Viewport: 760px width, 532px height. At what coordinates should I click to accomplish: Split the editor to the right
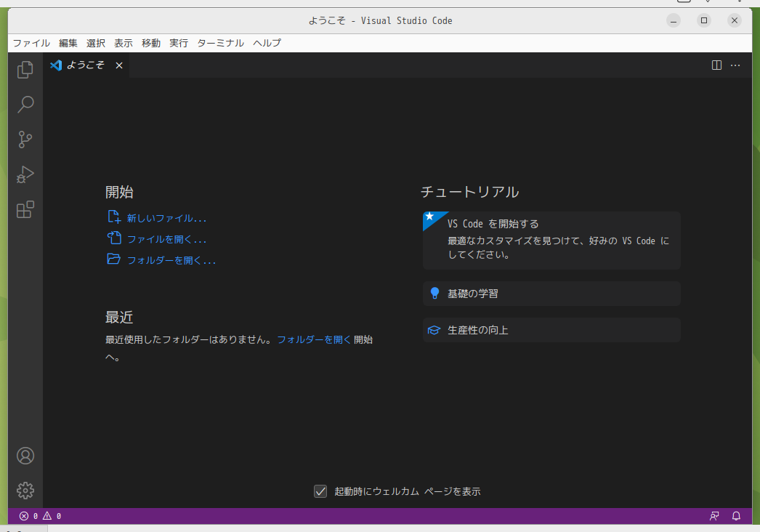click(x=716, y=65)
